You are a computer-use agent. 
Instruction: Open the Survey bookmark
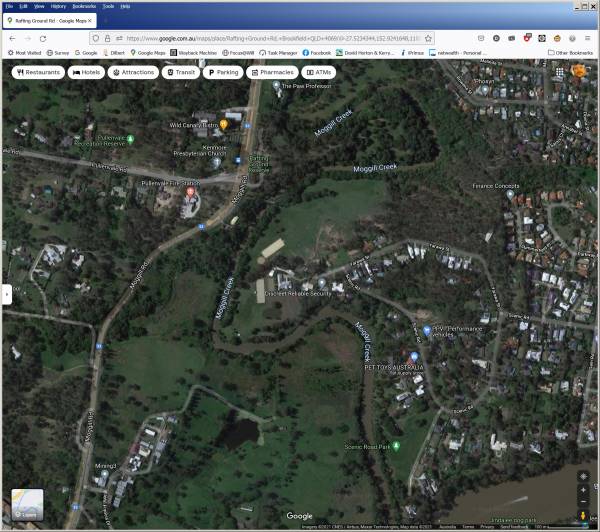[x=58, y=53]
